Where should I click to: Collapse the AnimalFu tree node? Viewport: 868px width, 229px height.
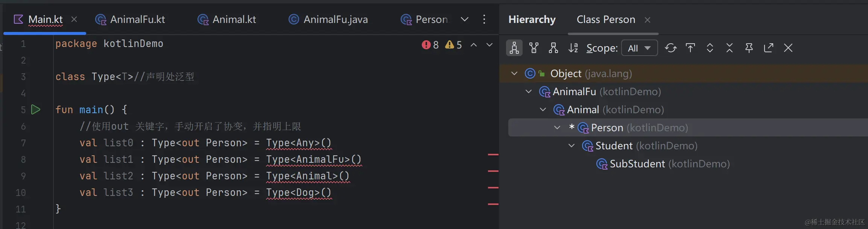[529, 91]
